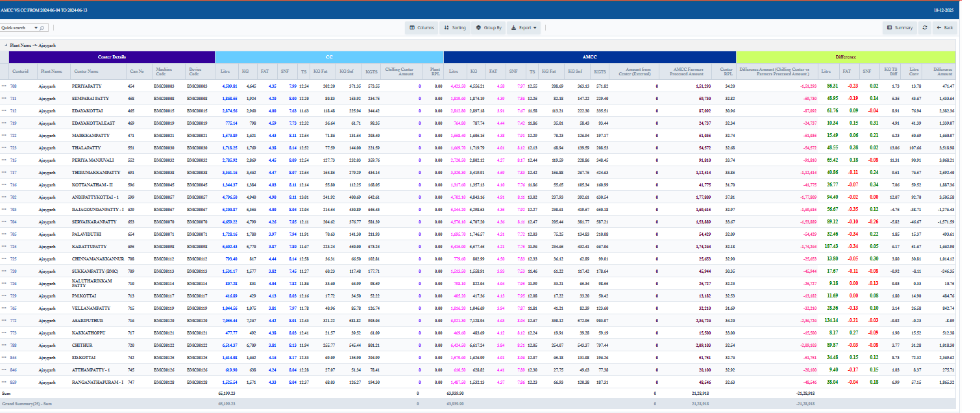Click Centerid link 708
This screenshot has width=980, height=413.
(x=14, y=86)
